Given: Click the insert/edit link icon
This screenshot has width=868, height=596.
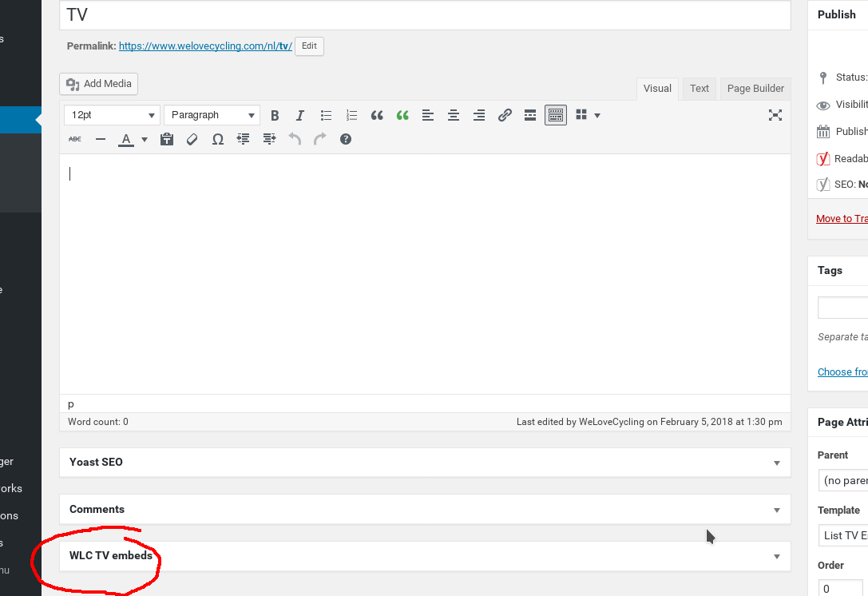Looking at the screenshot, I should click(505, 115).
